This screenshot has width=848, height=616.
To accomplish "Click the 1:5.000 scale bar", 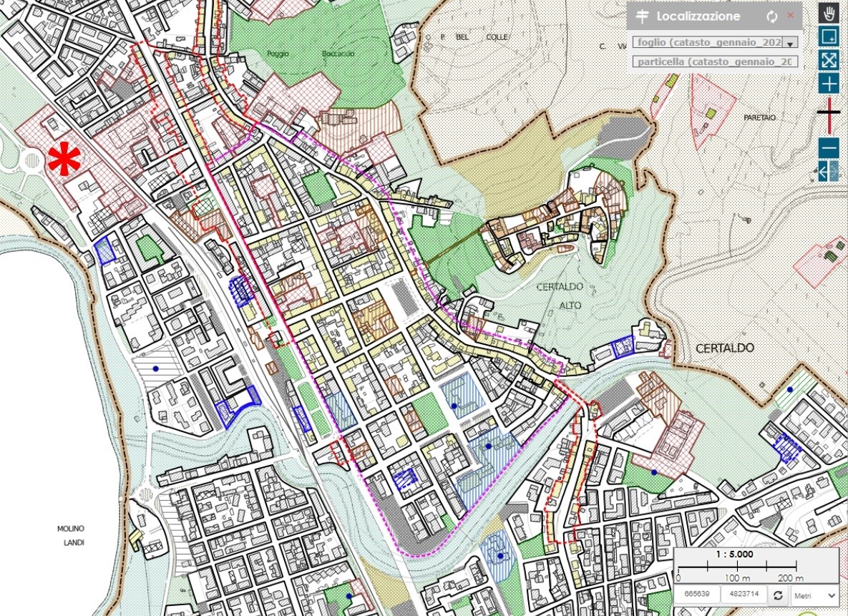I will coord(755,565).
